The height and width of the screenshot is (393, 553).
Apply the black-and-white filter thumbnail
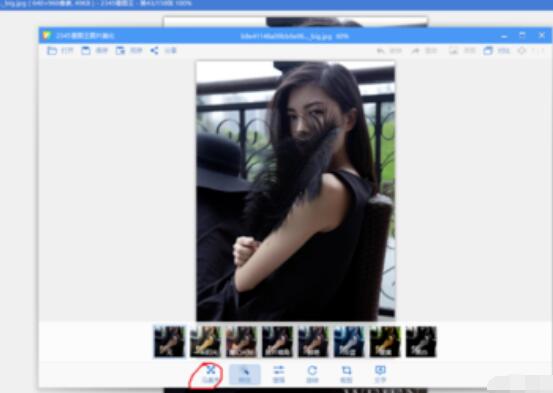(421, 341)
